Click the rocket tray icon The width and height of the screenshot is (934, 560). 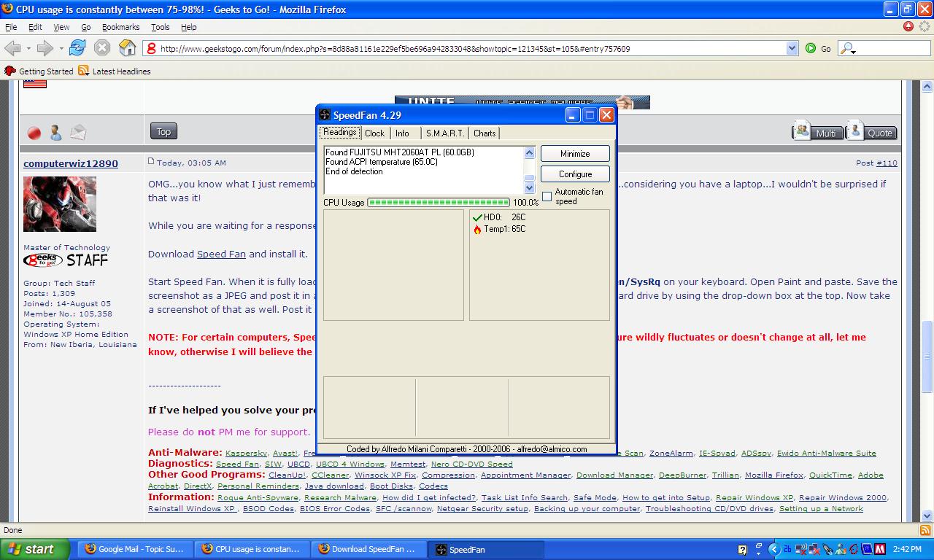click(827, 549)
